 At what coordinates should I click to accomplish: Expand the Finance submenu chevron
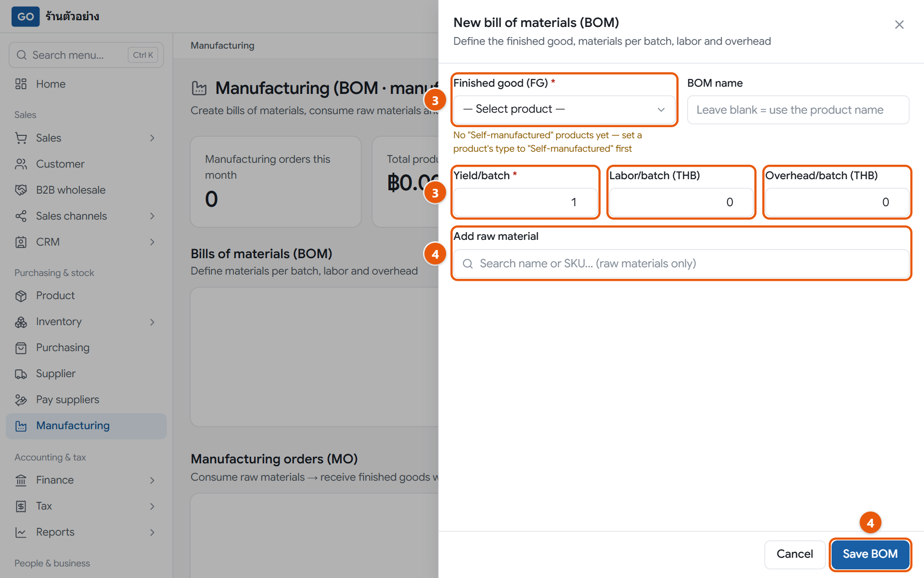click(152, 481)
